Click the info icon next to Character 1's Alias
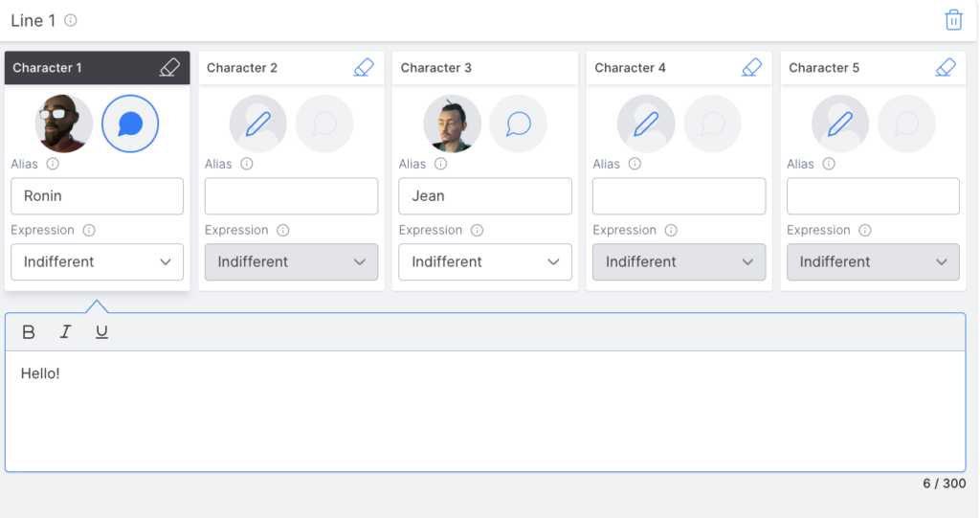 [x=53, y=164]
